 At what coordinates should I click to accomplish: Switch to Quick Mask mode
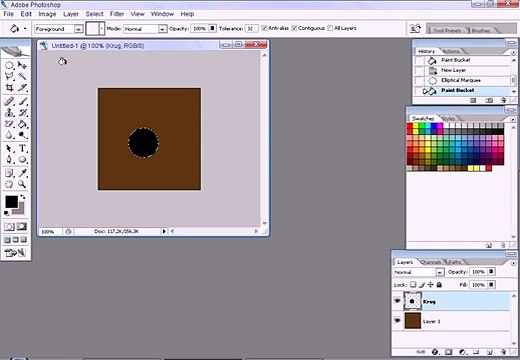(22, 227)
